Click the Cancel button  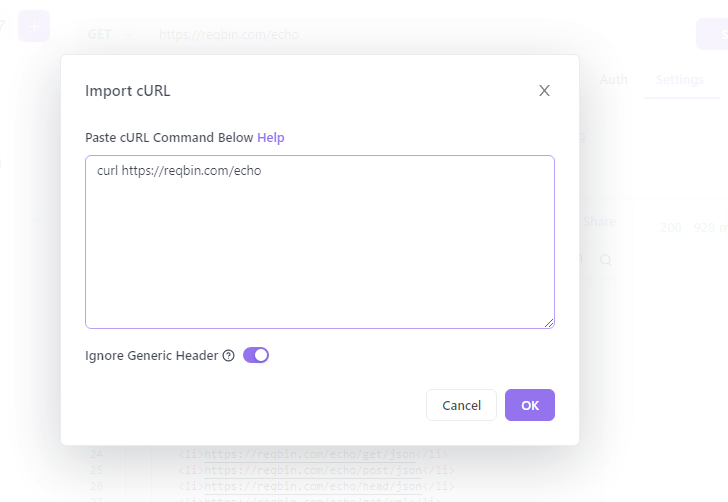click(x=462, y=405)
